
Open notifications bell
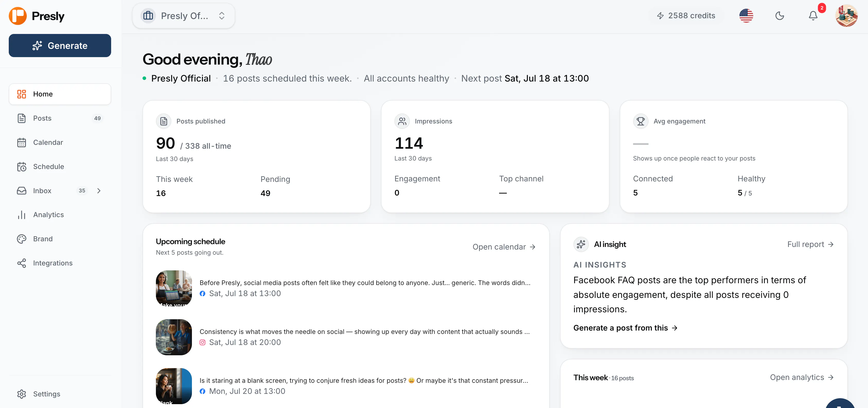pos(813,16)
